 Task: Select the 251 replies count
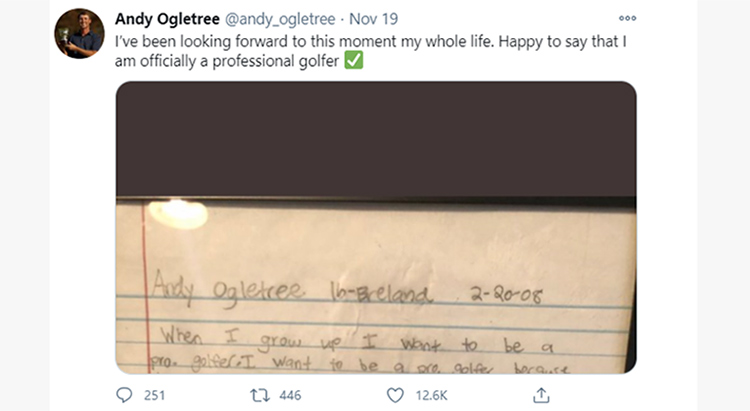154,395
